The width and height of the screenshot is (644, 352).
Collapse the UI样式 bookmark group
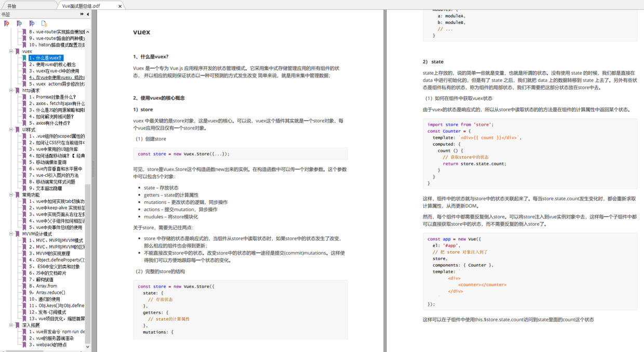pyautogui.click(x=11, y=129)
